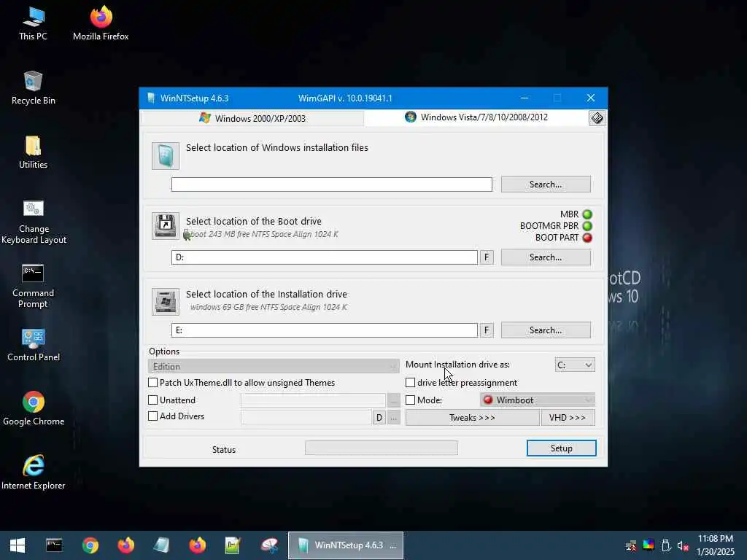Click Search for Installation drive
This screenshot has width=747, height=560.
(546, 330)
